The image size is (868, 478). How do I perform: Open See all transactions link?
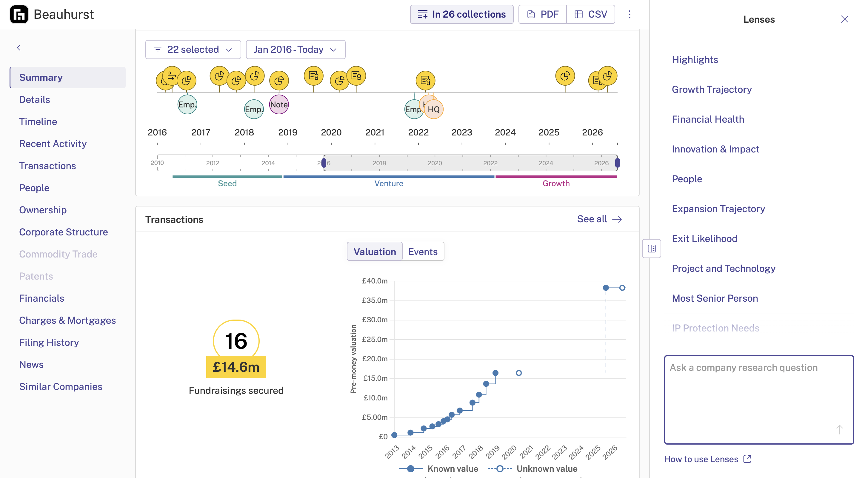[599, 219]
